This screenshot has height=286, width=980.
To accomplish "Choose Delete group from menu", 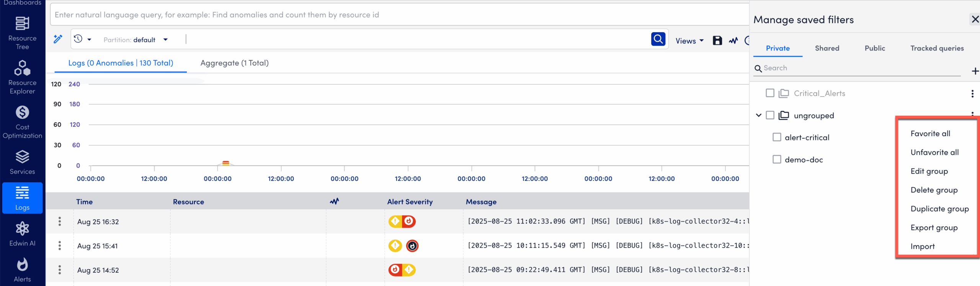I will tap(934, 190).
